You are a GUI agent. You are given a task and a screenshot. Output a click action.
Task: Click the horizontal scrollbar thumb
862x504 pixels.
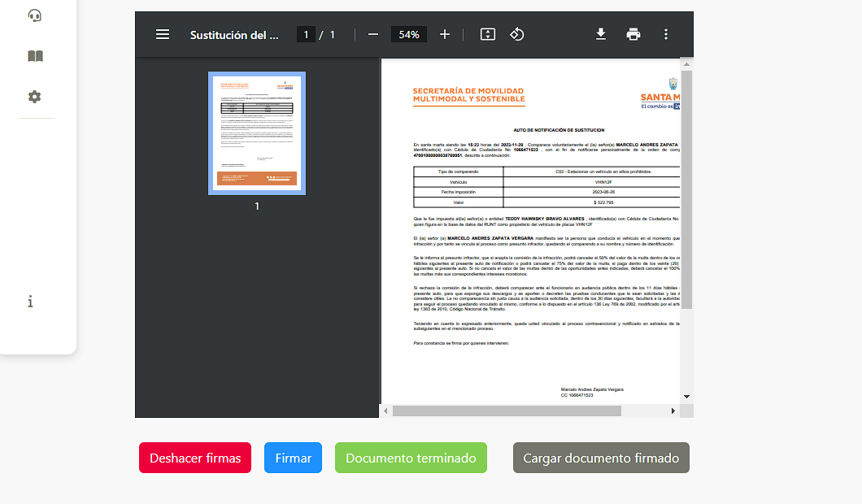click(507, 411)
